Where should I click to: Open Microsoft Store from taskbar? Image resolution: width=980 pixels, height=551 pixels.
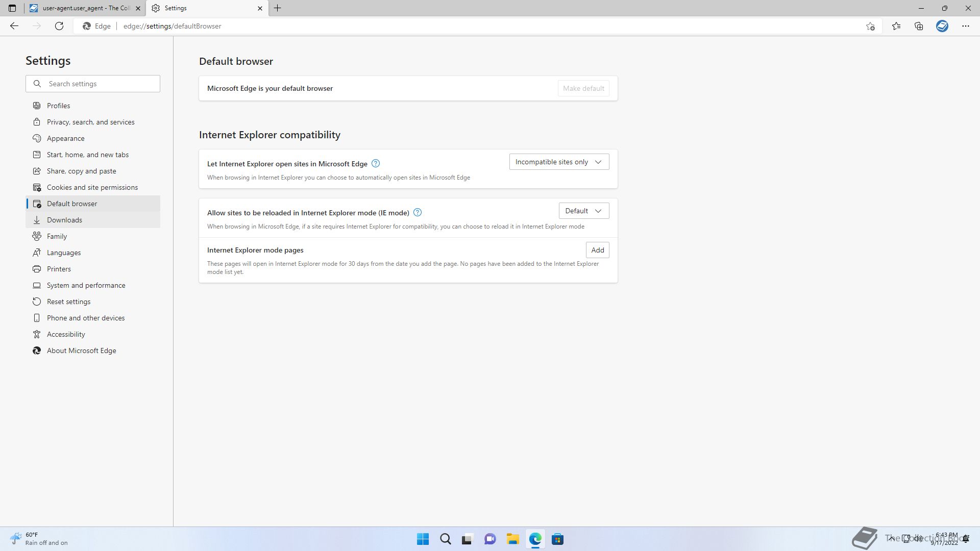[x=557, y=539]
